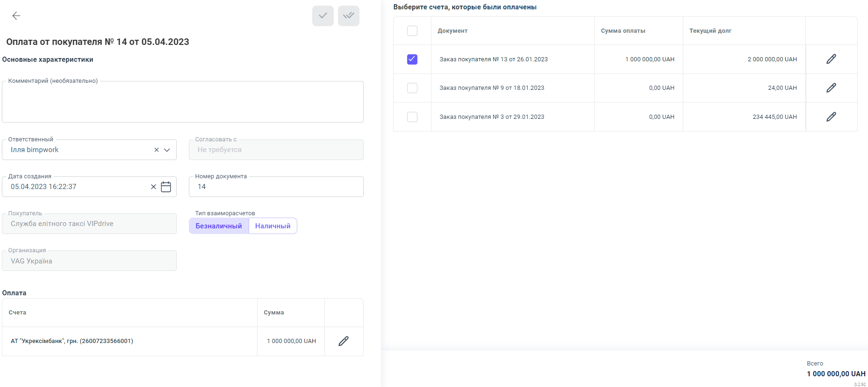Toggle the select-all documents header checkbox
This screenshot has width=868, height=387.
point(412,31)
